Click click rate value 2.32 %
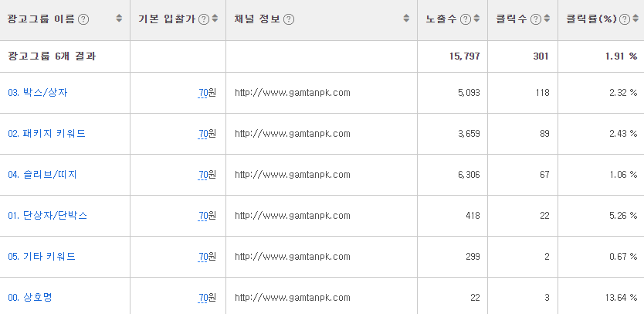 pyautogui.click(x=623, y=93)
